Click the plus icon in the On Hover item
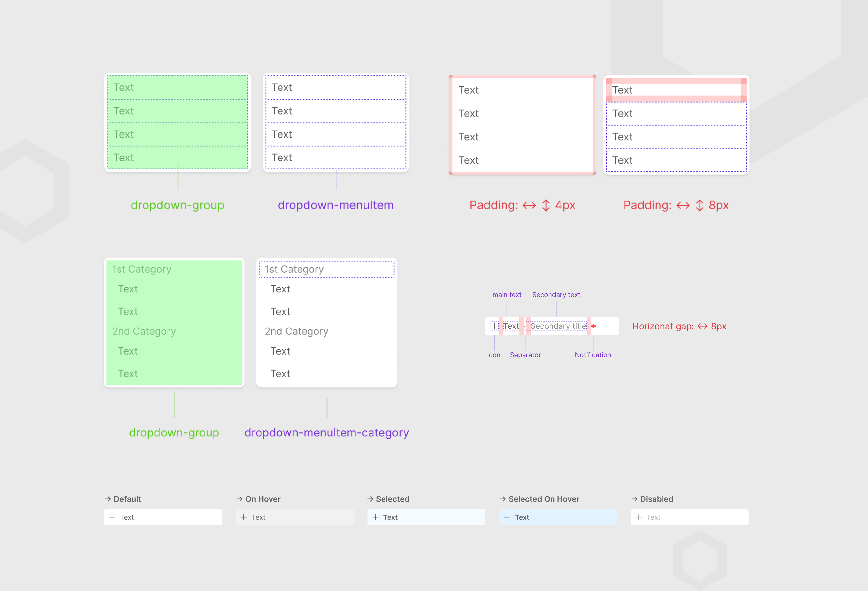 [x=244, y=517]
